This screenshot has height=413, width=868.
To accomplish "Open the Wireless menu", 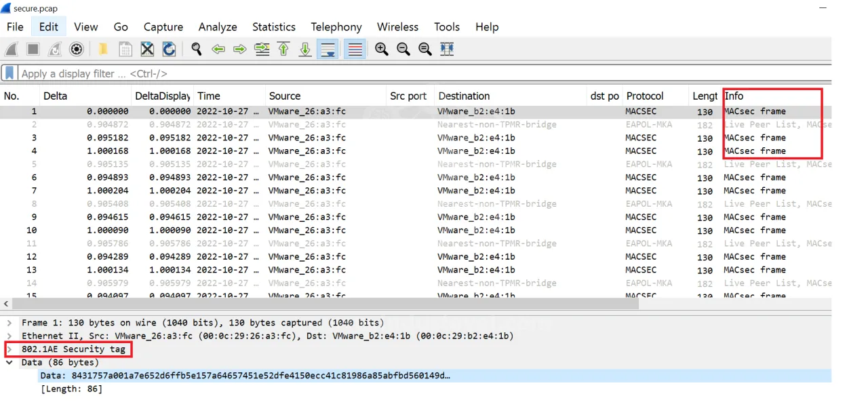I will tap(398, 27).
